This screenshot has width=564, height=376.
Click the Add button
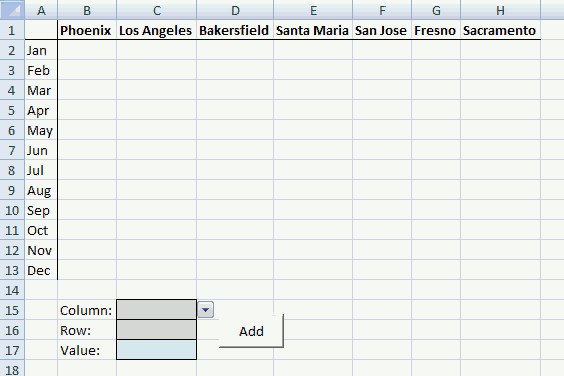pos(251,331)
